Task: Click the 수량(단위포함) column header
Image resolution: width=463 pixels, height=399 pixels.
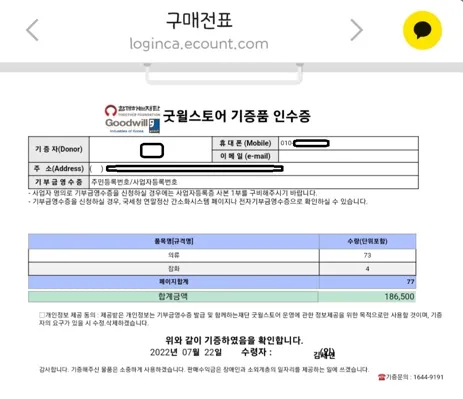Action: pyautogui.click(x=367, y=241)
